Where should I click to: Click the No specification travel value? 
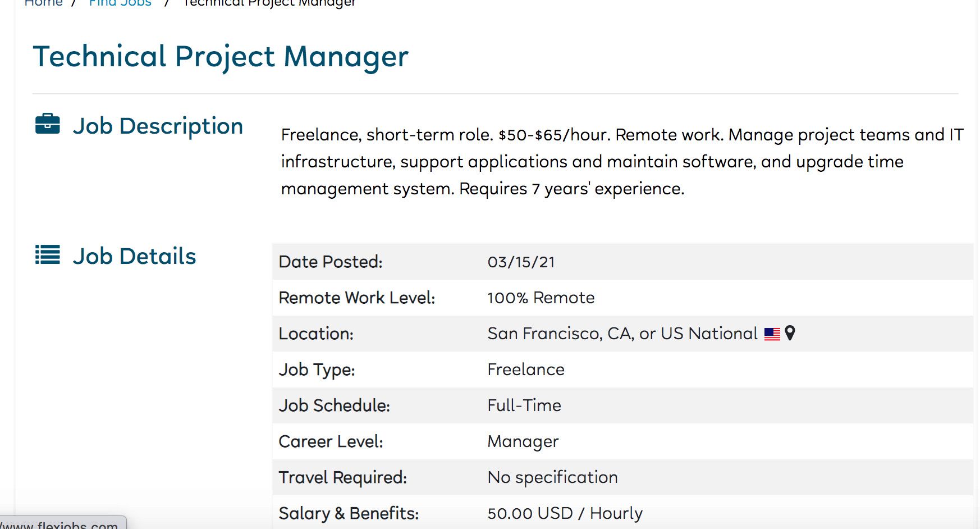pos(552,477)
